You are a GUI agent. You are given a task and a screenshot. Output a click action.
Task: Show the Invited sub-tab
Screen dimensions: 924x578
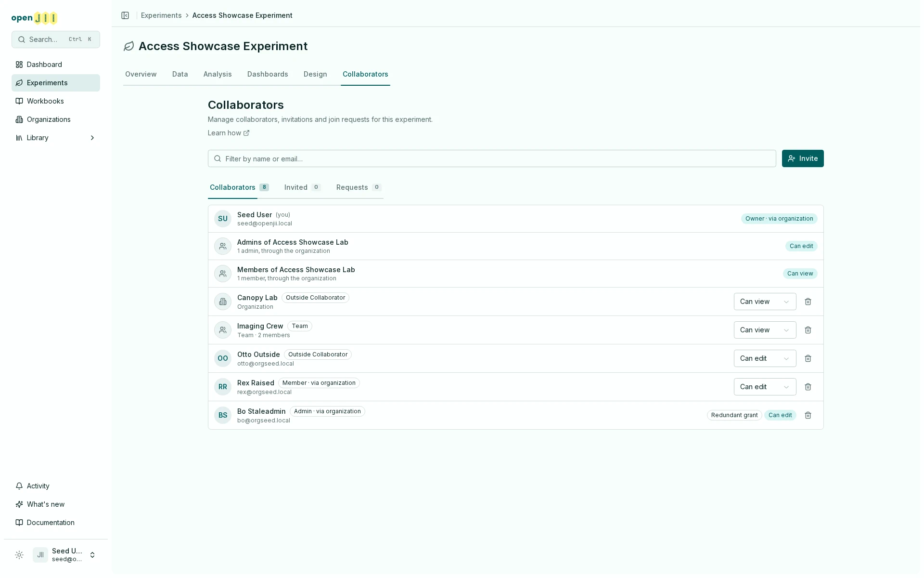pos(302,187)
